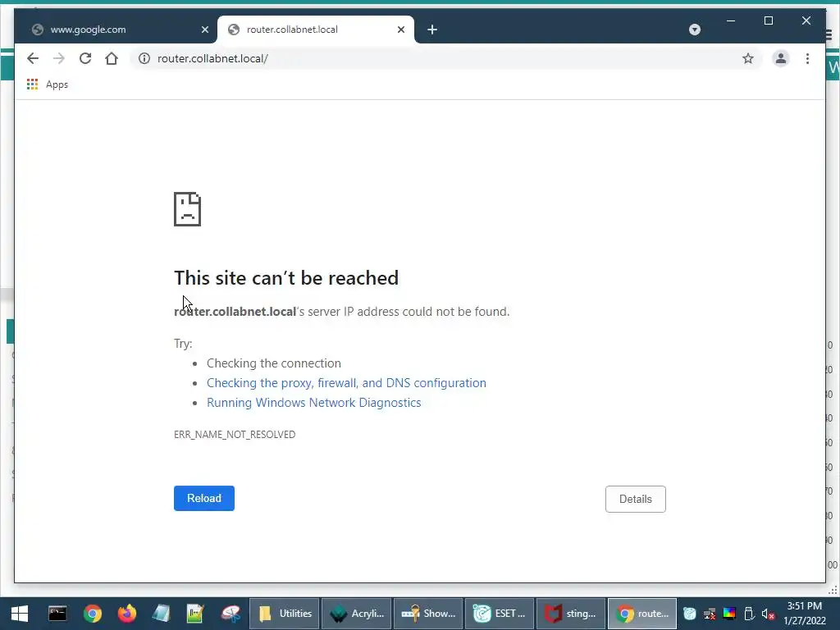This screenshot has width=840, height=630.
Task: Reload the page using the toolbar icon
Action: pos(85,58)
